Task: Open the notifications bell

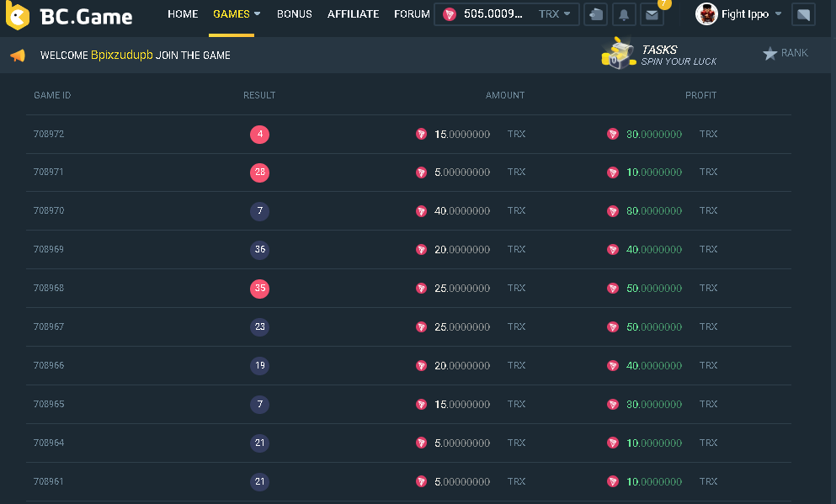Action: click(624, 14)
